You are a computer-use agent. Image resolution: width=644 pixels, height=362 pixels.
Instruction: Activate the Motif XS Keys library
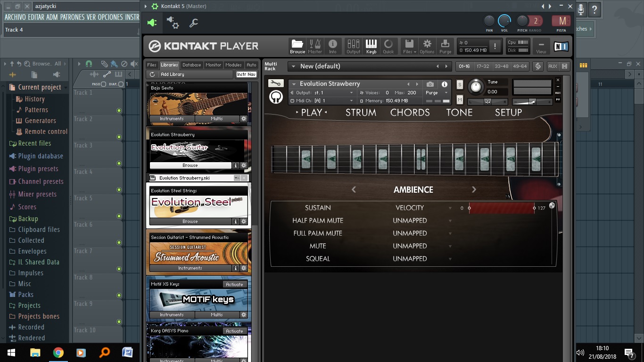click(x=234, y=285)
